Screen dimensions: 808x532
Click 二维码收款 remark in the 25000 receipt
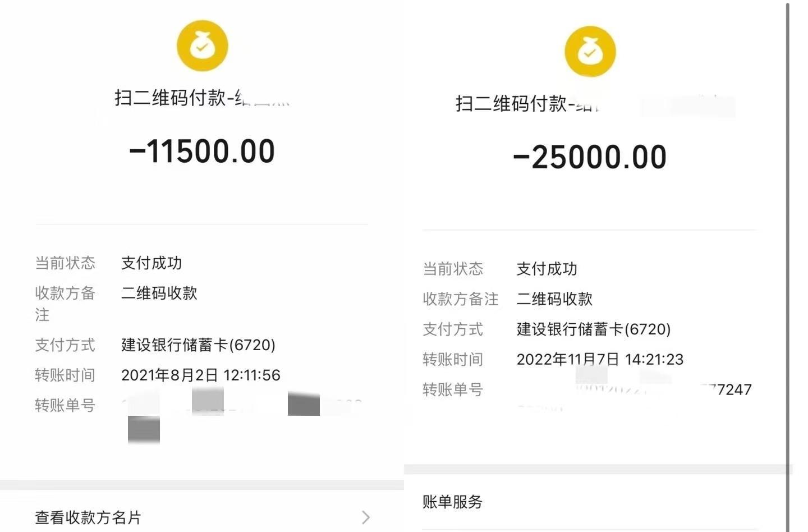[x=554, y=299]
